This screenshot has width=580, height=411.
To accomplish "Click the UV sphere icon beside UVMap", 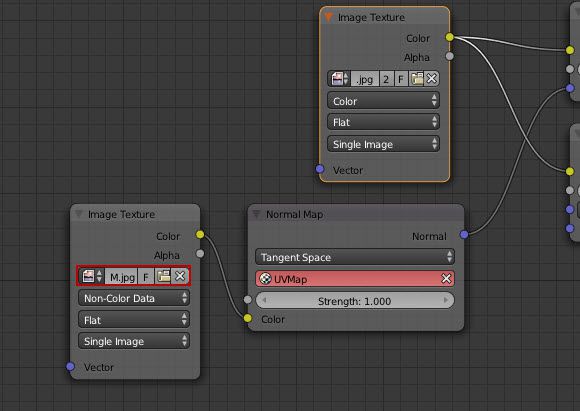I will point(265,279).
